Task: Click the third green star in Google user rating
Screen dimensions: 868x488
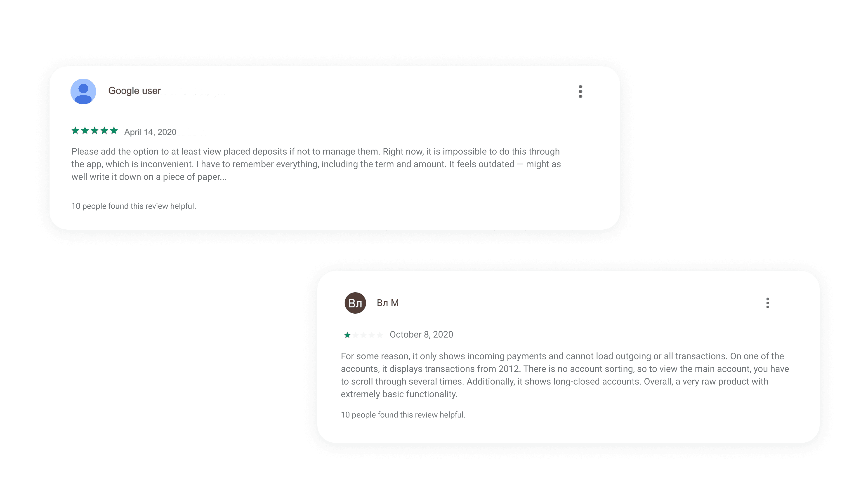Action: click(x=95, y=131)
